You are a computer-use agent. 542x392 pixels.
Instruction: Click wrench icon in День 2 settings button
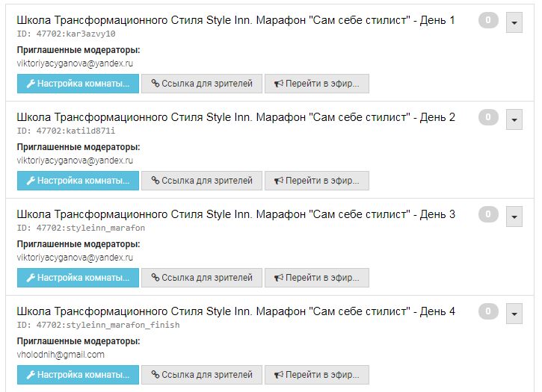pos(31,181)
